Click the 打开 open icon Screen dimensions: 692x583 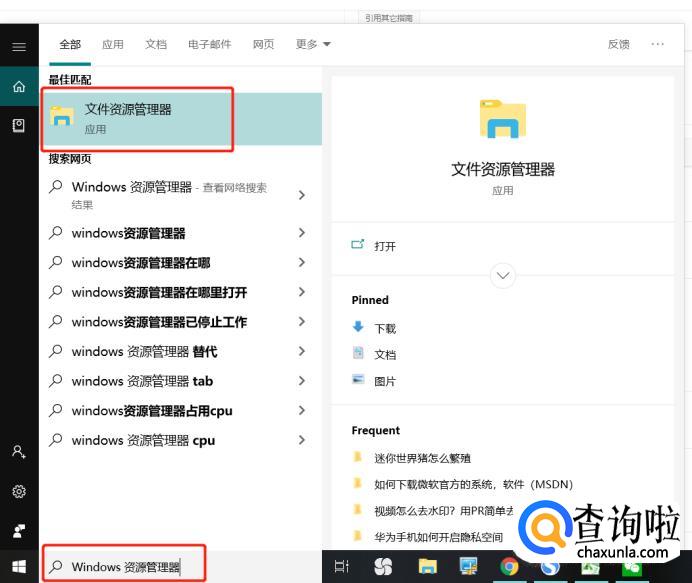[357, 244]
